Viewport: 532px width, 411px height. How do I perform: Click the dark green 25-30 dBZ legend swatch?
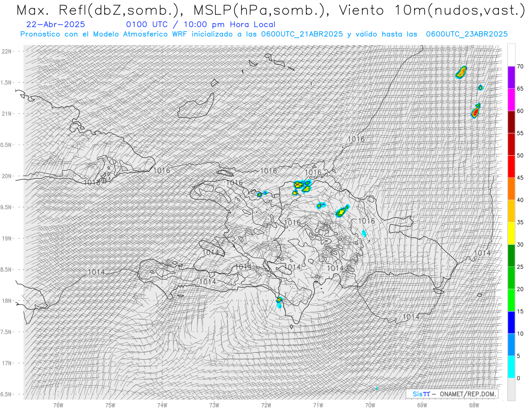point(511,255)
